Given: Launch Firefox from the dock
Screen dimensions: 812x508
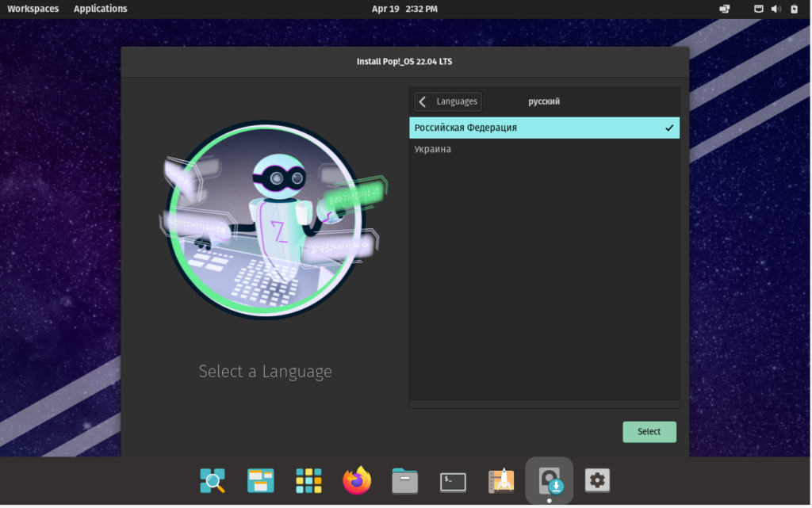Looking at the screenshot, I should point(357,480).
